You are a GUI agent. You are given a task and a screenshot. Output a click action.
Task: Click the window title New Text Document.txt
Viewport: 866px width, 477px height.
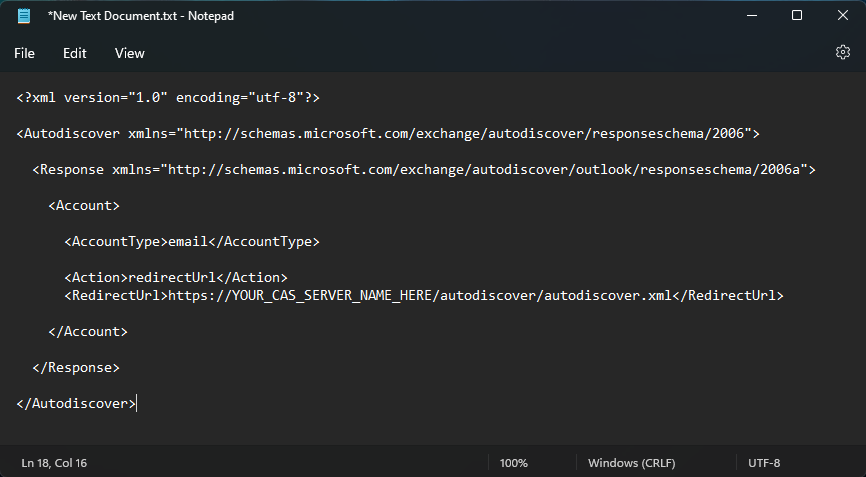[x=113, y=16]
